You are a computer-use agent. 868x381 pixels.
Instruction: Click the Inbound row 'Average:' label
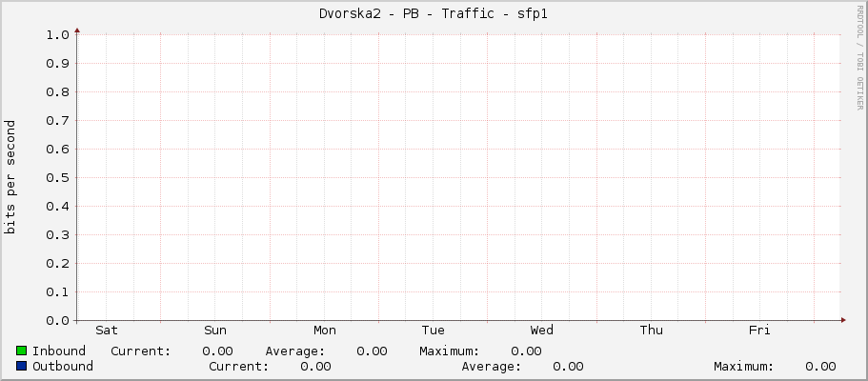(x=295, y=351)
